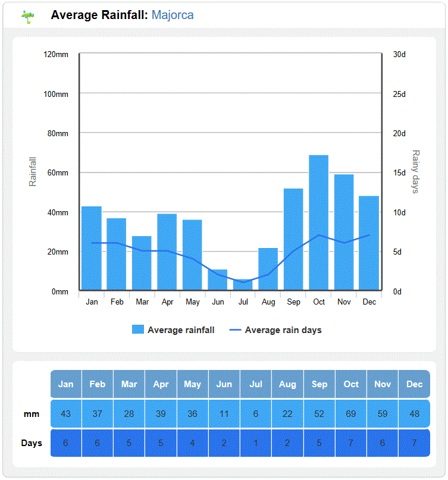Screen dimensions: 448x480
Task: Click the 59 mm November cell
Action: click(383, 413)
